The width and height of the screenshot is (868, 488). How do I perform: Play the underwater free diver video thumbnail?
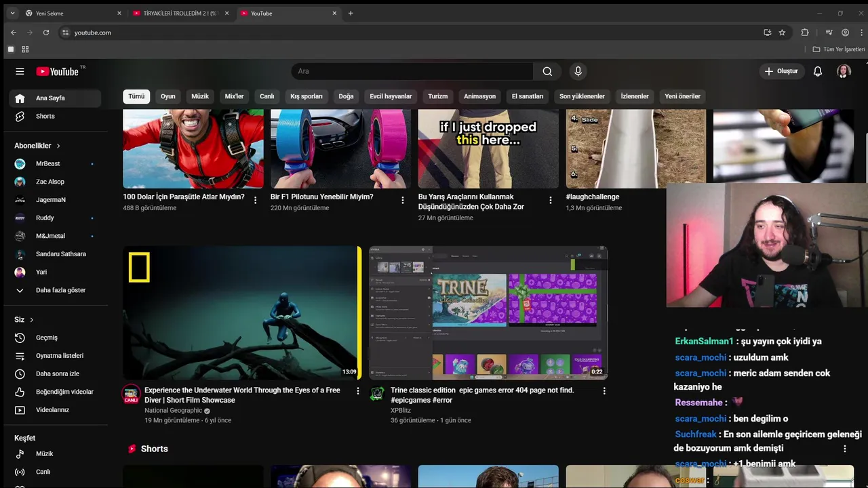tap(242, 312)
